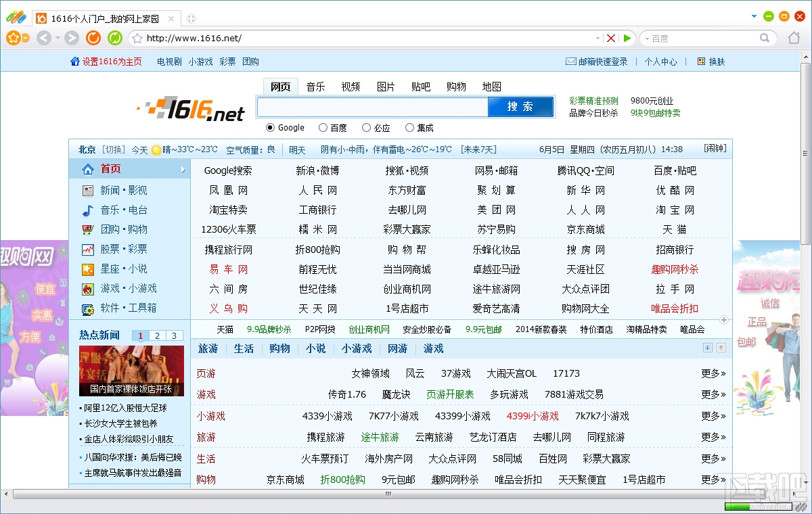Viewport: 812px width, 514px height.
Task: Open the favorites dropdown arrow beside star
Action: click(25, 39)
